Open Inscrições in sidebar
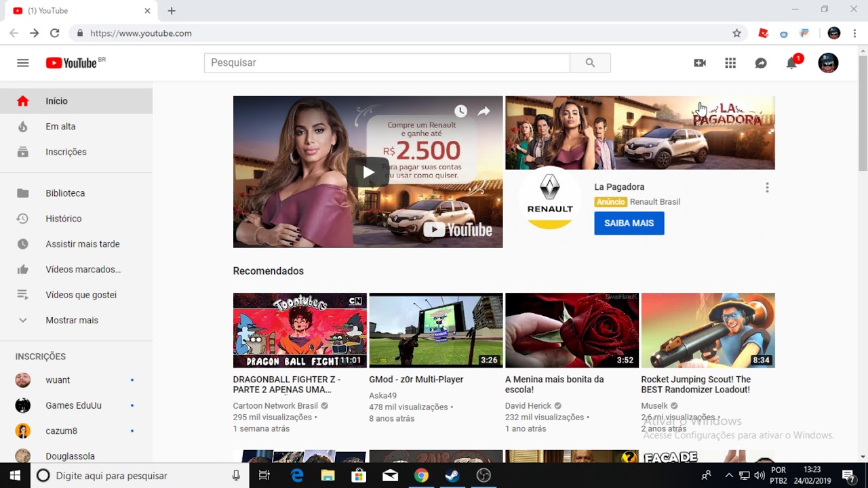 coord(76,152)
